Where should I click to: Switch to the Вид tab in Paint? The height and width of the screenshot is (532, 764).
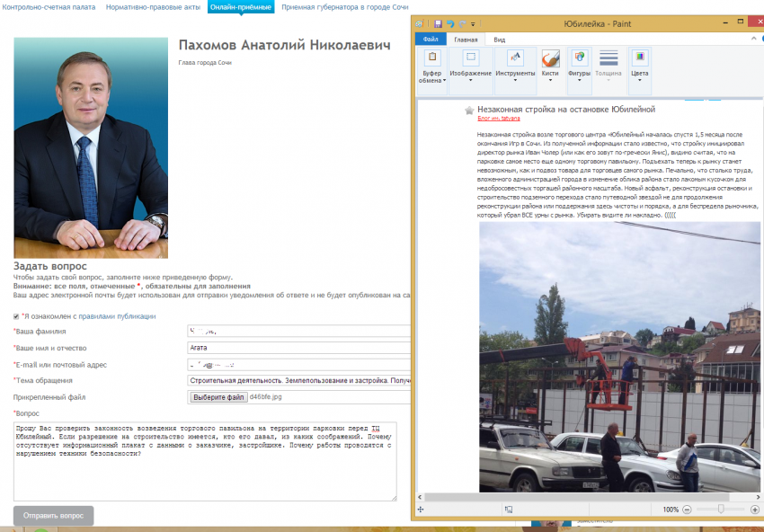499,40
